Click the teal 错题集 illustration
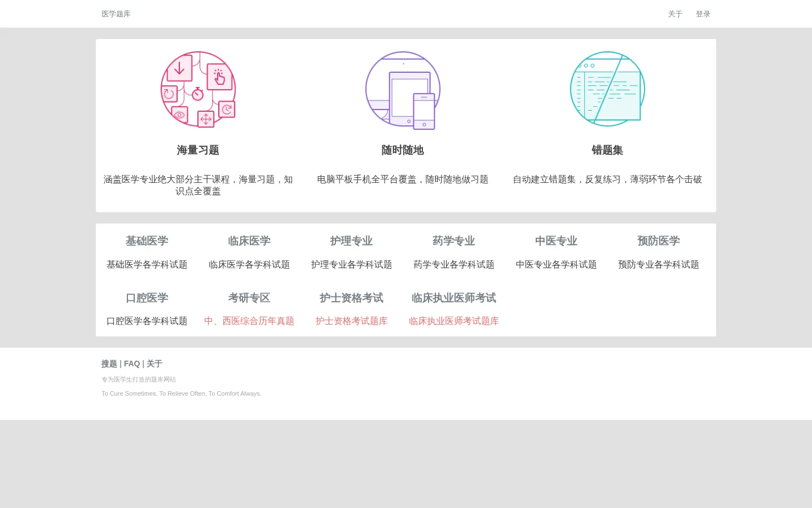The height and width of the screenshot is (508, 812). (607, 89)
